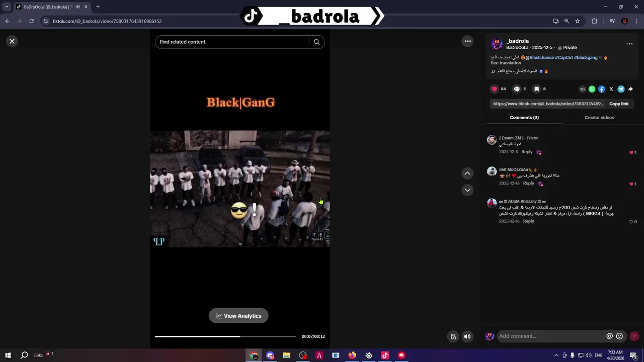Open Chrome media controls icon
Image resolution: width=644 pixels, height=362 pixels.
612,21
